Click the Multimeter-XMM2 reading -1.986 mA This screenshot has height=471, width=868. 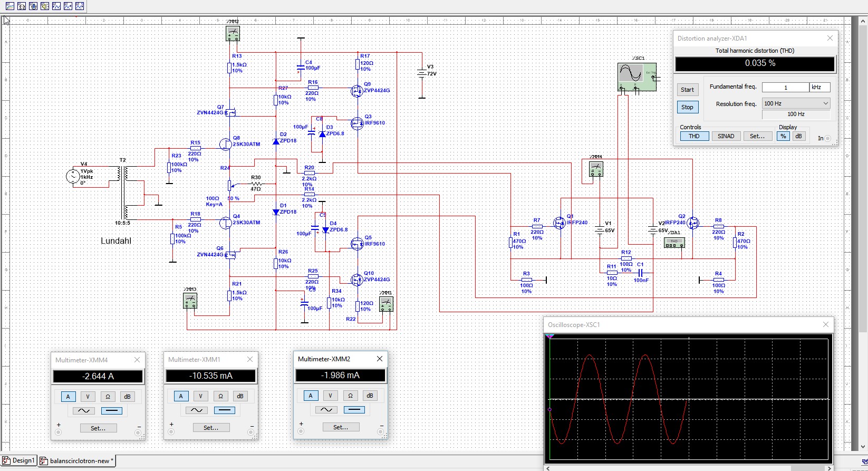[341, 376]
